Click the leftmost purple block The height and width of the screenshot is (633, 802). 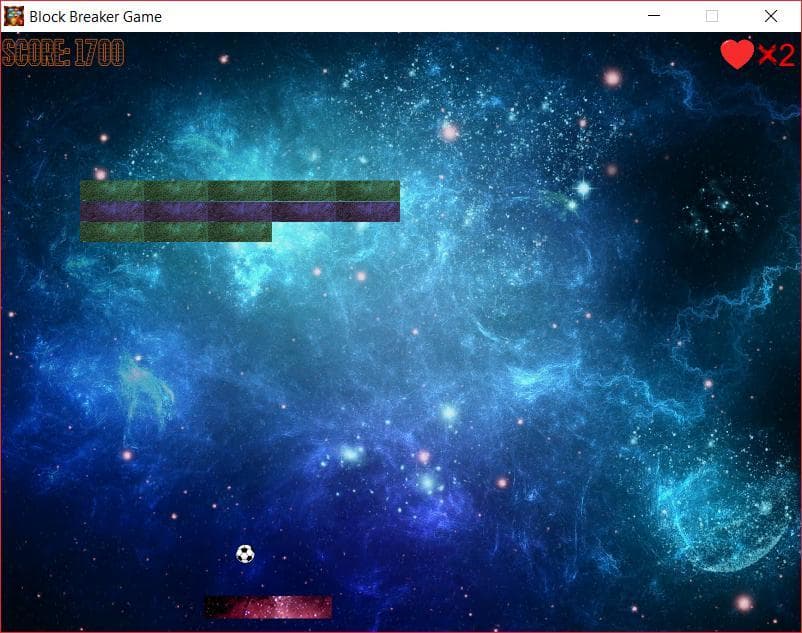pos(112,212)
